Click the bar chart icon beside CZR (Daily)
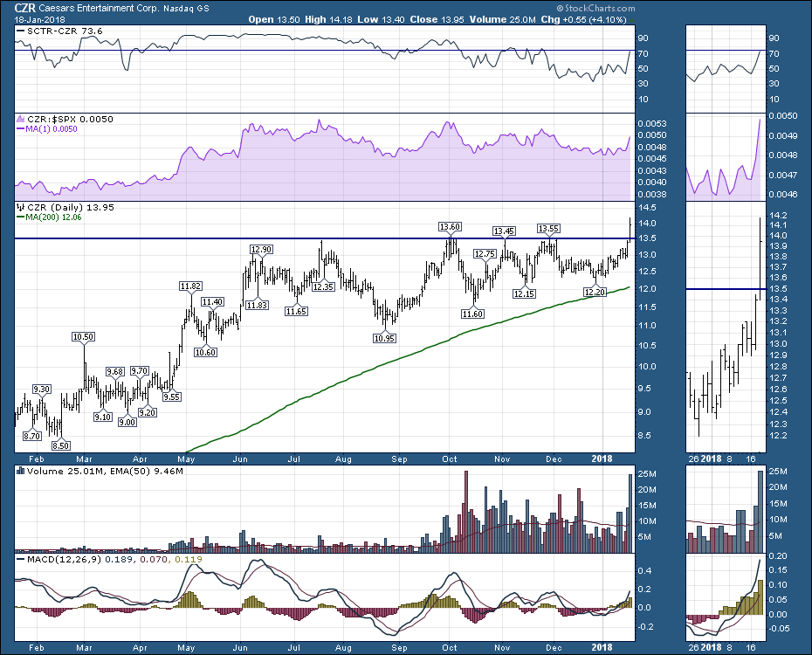The image size is (812, 655). [21, 208]
